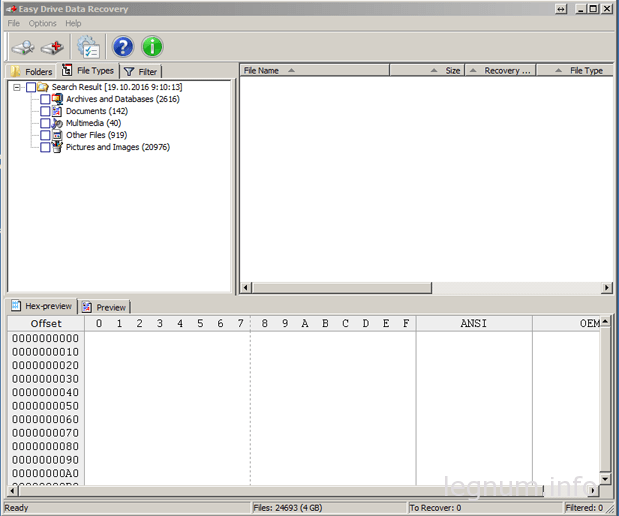
Task: Select Pictures and Images (20976) item
Action: (118, 147)
